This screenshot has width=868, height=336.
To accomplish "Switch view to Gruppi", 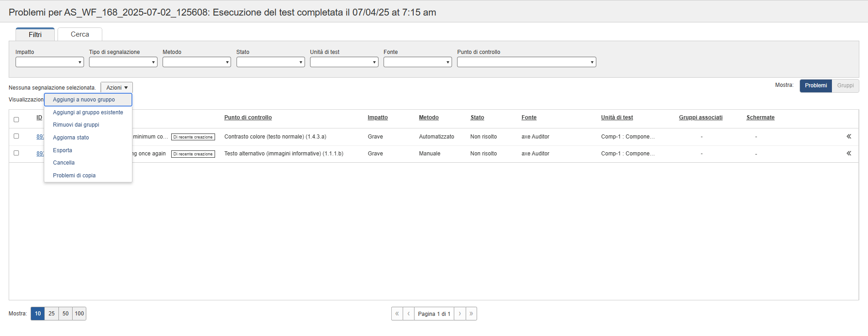I will click(x=845, y=85).
